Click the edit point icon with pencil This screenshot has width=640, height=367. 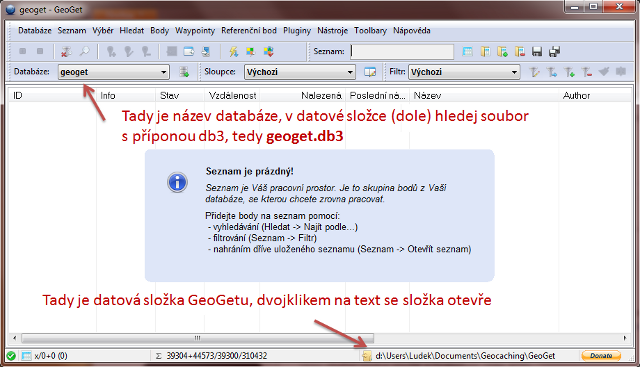click(129, 51)
